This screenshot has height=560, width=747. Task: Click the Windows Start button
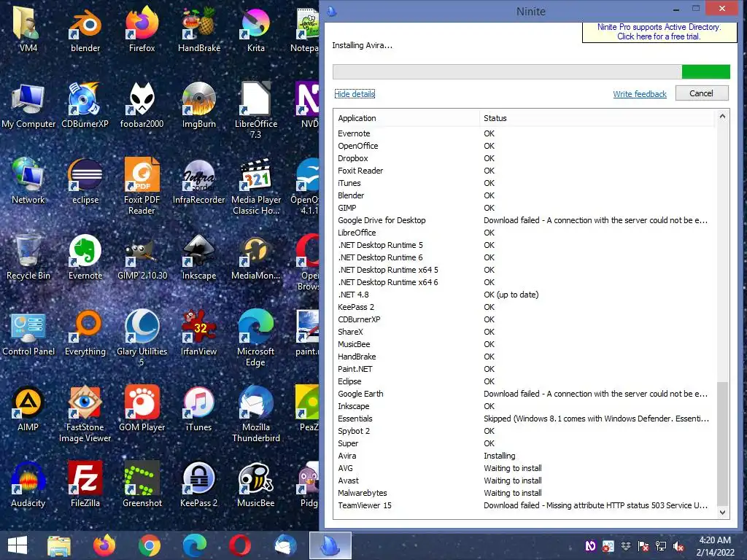[18, 545]
